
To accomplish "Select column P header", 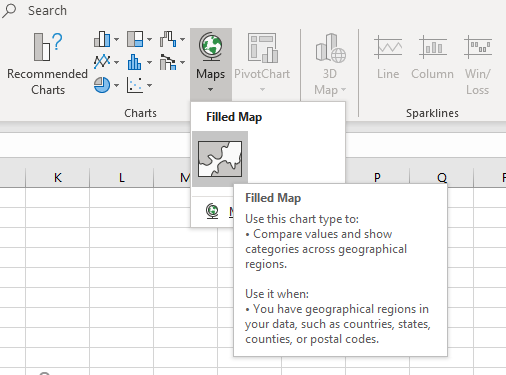I will (377, 177).
